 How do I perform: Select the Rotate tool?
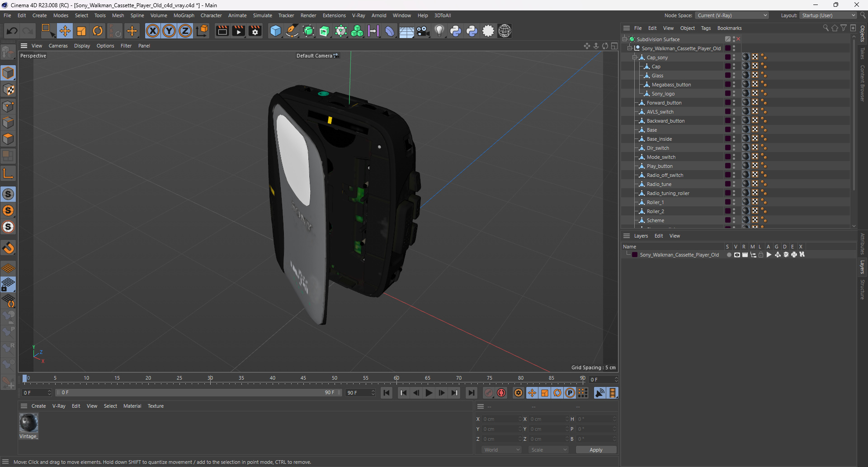tap(98, 31)
